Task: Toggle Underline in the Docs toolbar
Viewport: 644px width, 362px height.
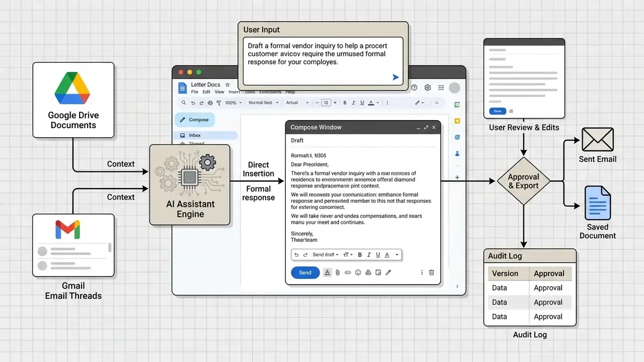Action: coord(362,103)
